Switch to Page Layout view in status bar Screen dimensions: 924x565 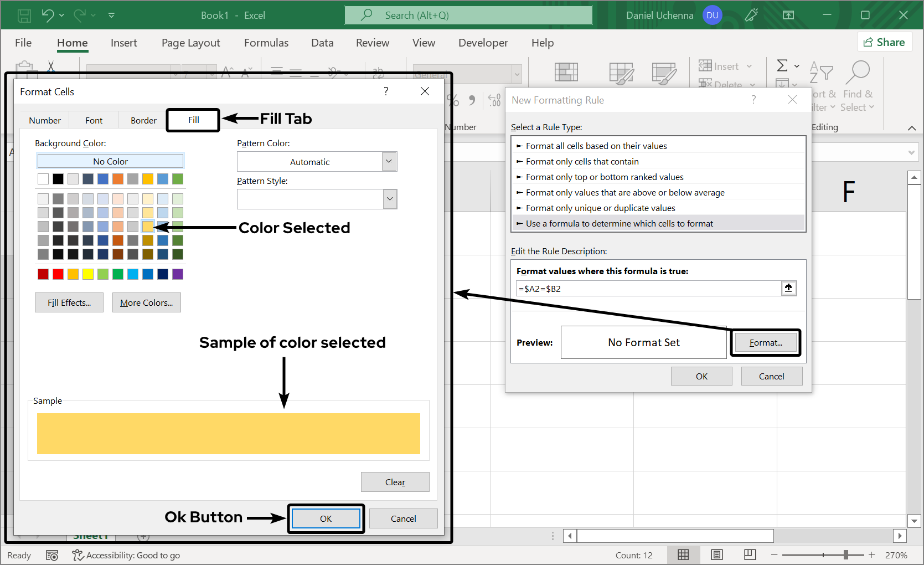pos(717,555)
